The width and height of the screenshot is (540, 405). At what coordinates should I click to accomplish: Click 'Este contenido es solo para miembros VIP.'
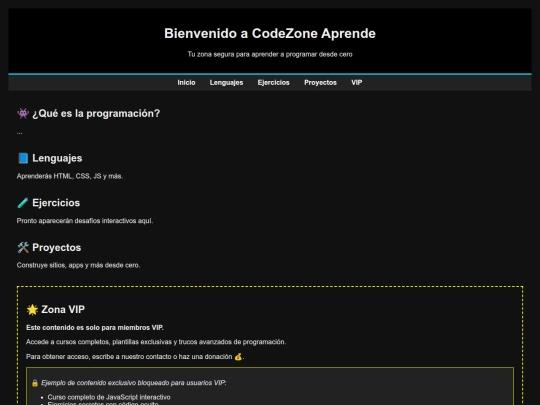pos(95,328)
